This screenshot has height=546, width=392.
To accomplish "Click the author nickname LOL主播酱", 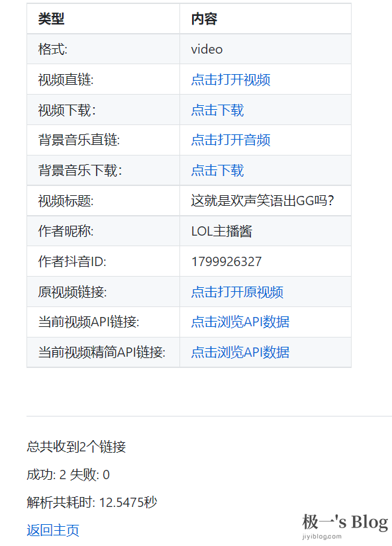I will (x=222, y=231).
